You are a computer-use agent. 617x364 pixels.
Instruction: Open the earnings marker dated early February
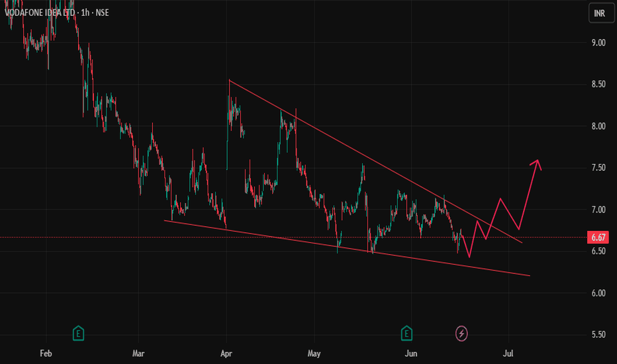coord(78,334)
